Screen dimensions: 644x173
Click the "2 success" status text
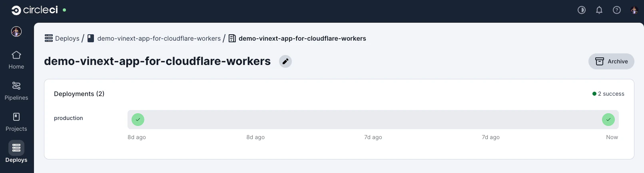(611, 94)
